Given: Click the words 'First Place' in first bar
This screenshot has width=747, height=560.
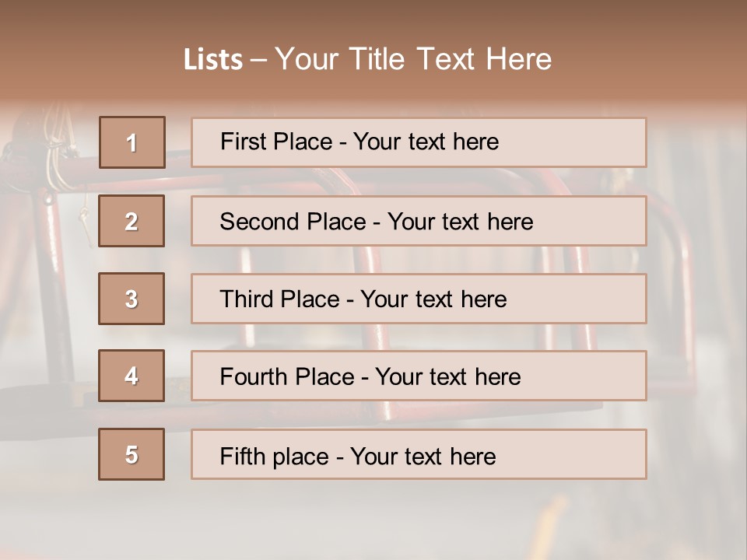Looking at the screenshot, I should click(276, 142).
